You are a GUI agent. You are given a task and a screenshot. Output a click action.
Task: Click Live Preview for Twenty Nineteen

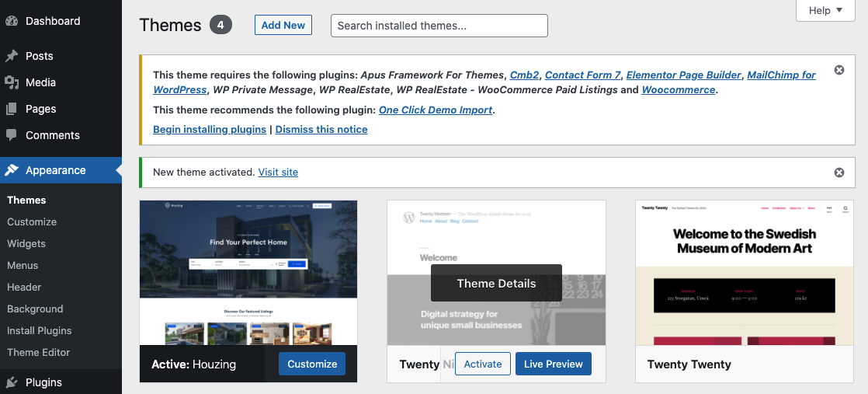pos(553,364)
